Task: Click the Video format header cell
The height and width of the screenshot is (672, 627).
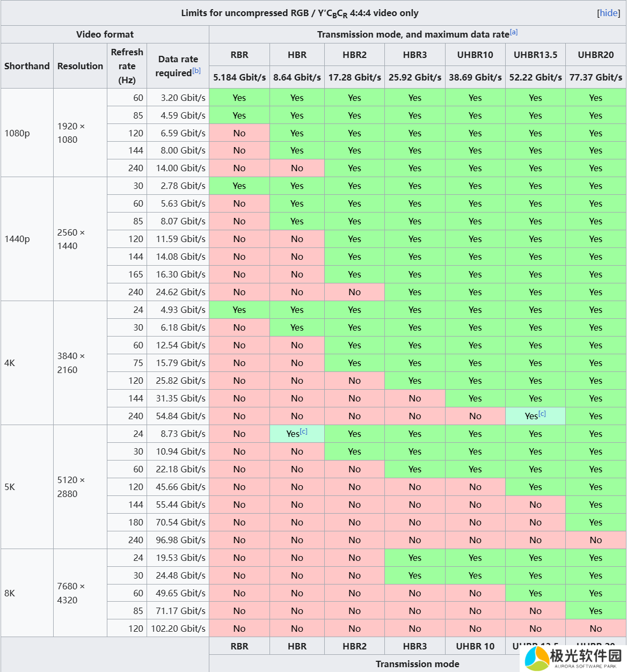Action: (x=105, y=34)
